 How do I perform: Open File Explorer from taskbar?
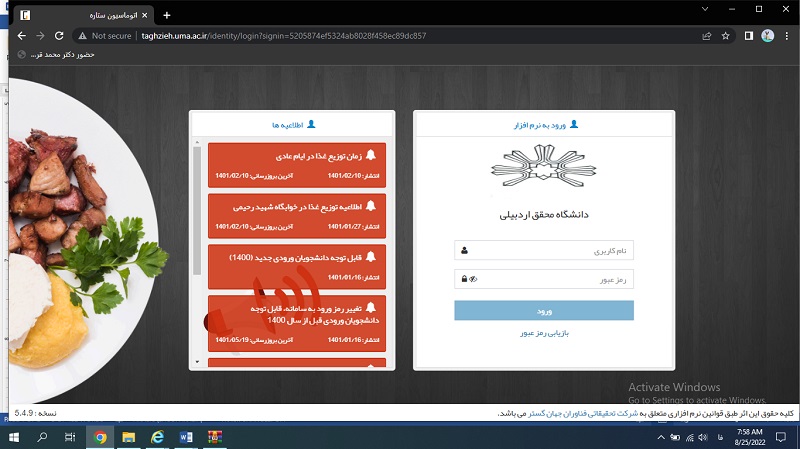pyautogui.click(x=129, y=437)
